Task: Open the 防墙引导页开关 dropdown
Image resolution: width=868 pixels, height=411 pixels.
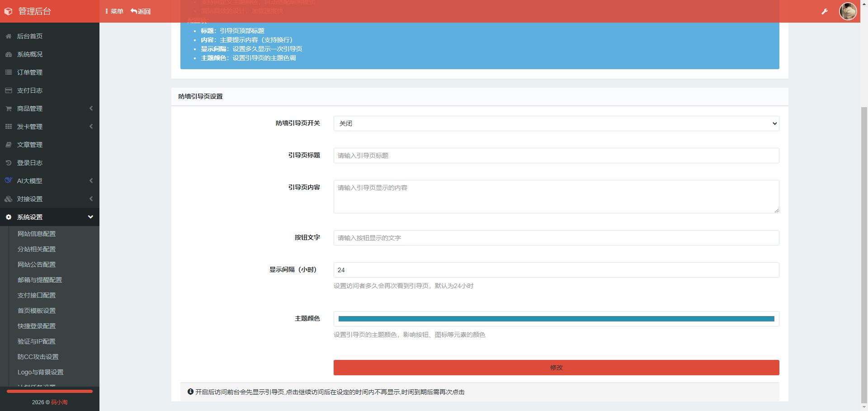Action: (x=556, y=123)
